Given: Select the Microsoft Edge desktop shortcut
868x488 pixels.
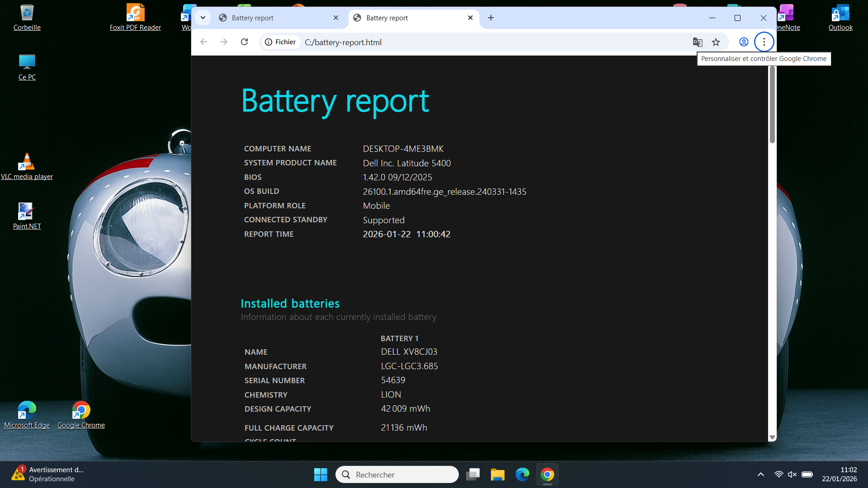Looking at the screenshot, I should click(27, 415).
